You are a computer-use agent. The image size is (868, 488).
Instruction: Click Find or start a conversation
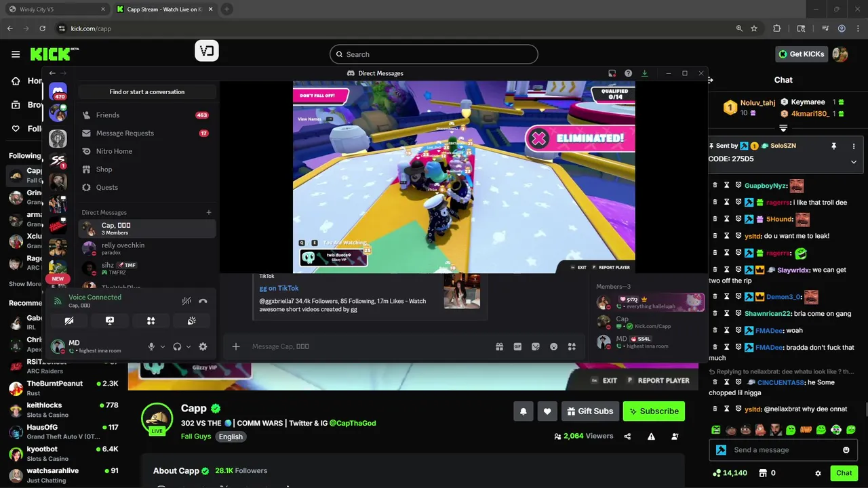pos(147,92)
